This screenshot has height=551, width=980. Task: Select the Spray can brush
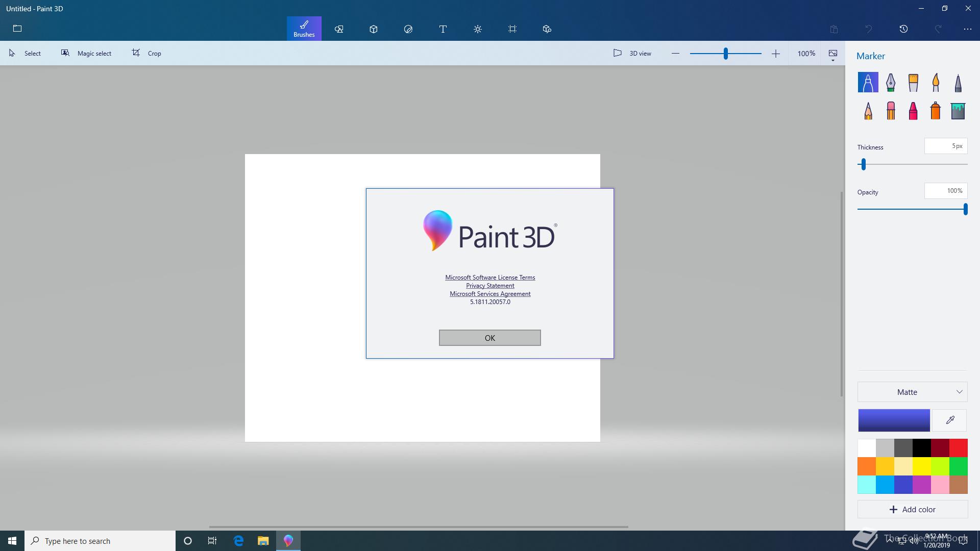pyautogui.click(x=936, y=111)
